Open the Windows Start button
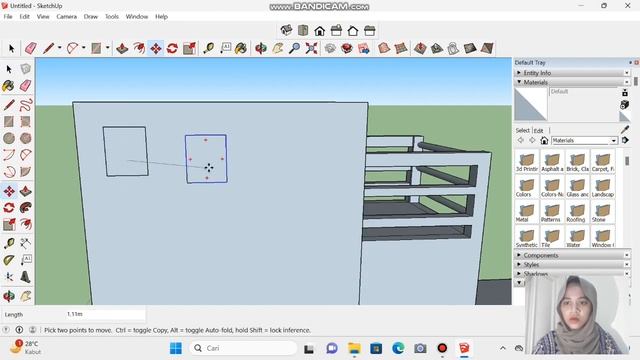 pos(176,348)
